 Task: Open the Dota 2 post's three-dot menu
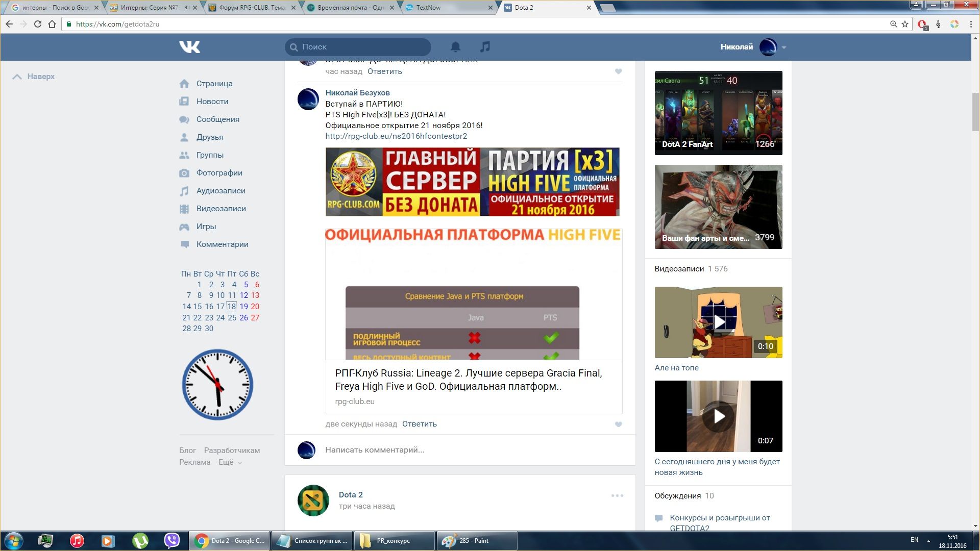tap(617, 495)
